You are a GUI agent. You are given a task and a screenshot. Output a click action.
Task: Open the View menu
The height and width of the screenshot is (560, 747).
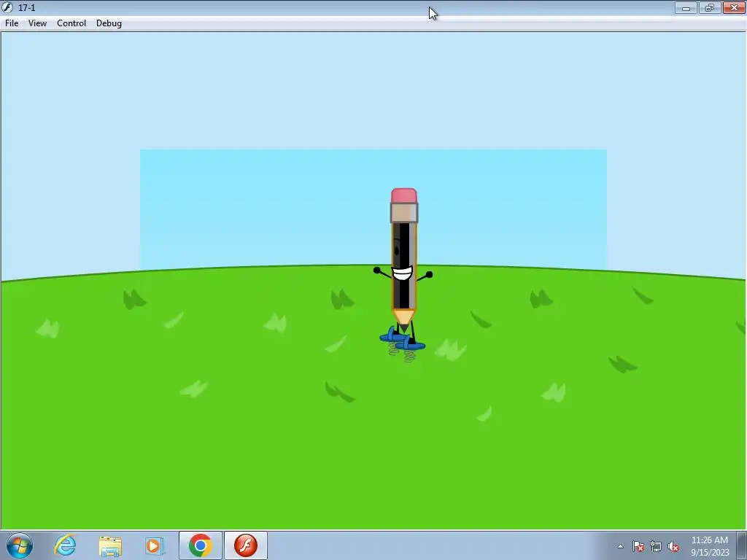37,23
